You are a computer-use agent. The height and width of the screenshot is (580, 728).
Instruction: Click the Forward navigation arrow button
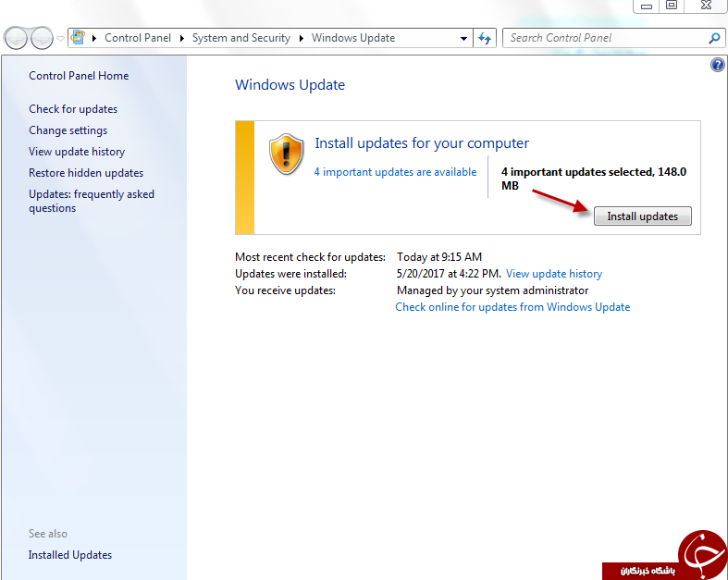pyautogui.click(x=42, y=38)
